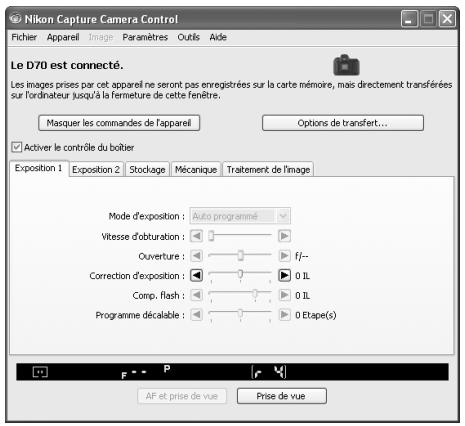The image size is (465, 426).
Task: Click the 0 IL value beside Comp. flash
Action: pos(302,295)
